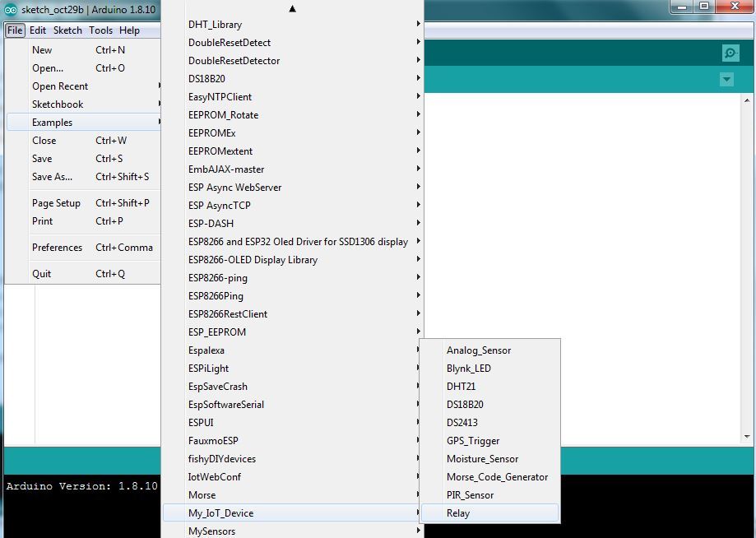The image size is (756, 538).
Task: Select Save As... menu entry
Action: [x=83, y=176]
